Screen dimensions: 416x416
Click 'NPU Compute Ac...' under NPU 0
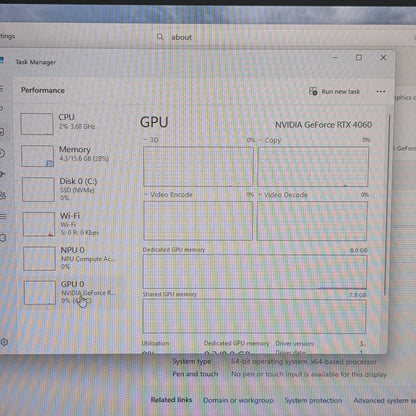[x=88, y=259]
